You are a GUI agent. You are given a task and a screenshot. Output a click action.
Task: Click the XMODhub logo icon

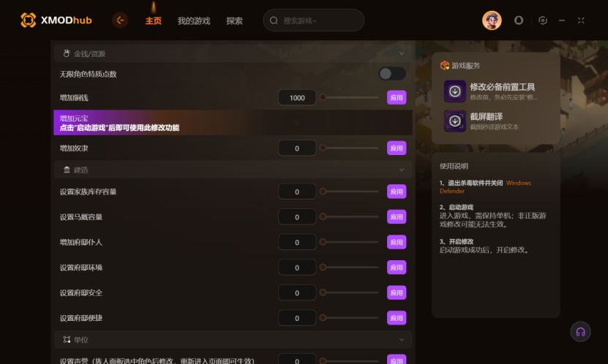click(28, 20)
